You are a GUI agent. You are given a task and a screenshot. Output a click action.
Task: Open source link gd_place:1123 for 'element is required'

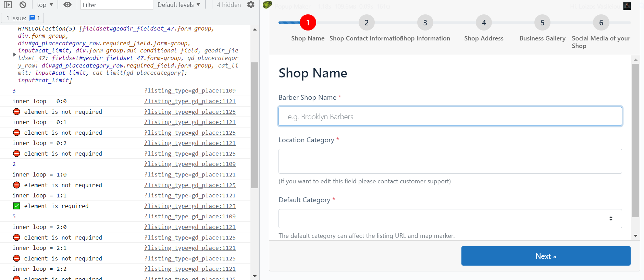point(190,206)
